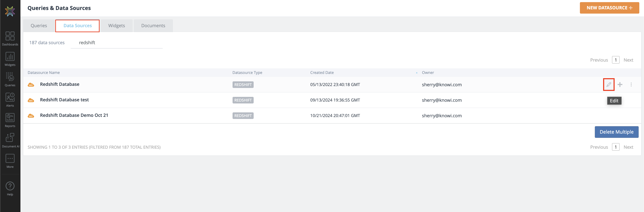
Task: Open the Documents tab
Action: coord(153,26)
